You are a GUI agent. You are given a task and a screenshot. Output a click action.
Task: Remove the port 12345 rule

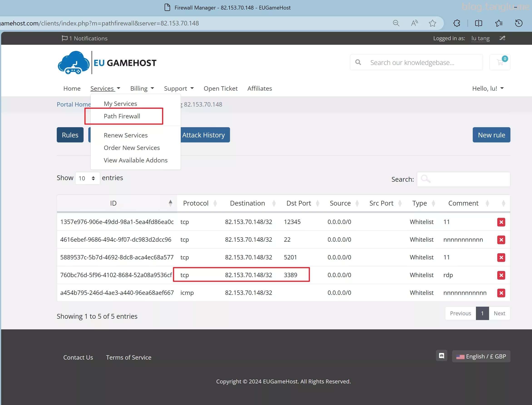[501, 222]
